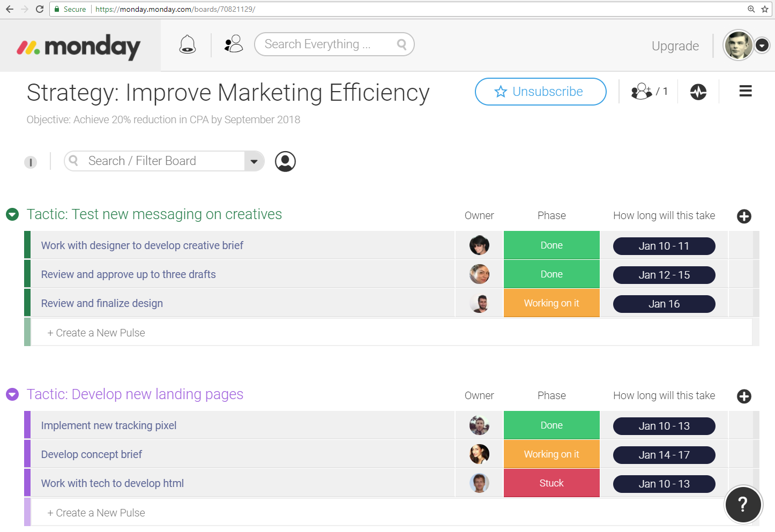Filter board by person icon
775x532 pixels.
pos(285,161)
